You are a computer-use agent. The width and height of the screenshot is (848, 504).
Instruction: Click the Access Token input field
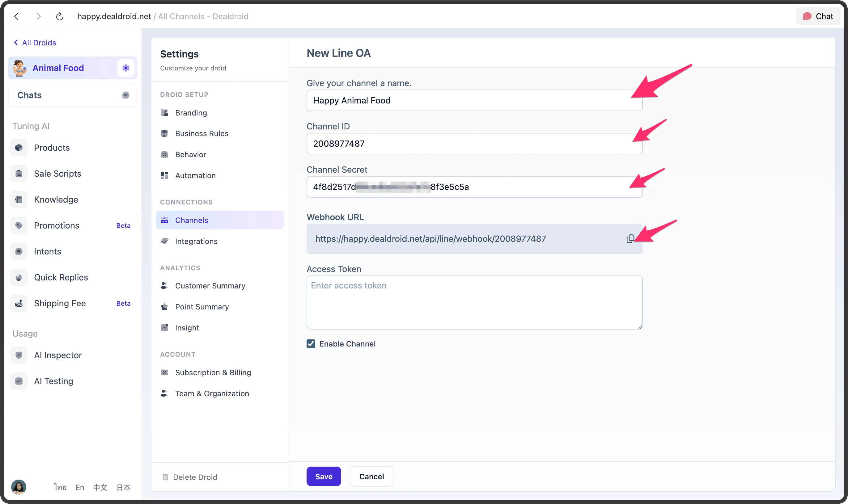[474, 302]
